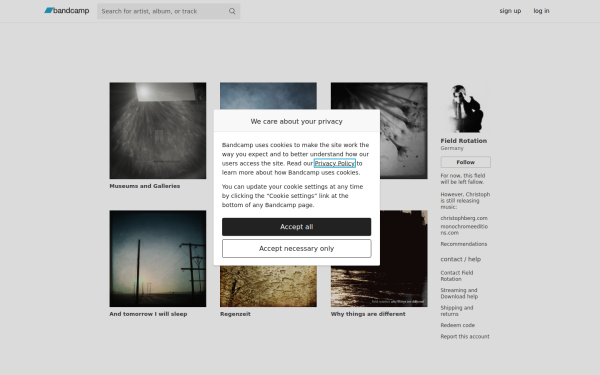
Task: Open the sign up link
Action: click(510, 11)
